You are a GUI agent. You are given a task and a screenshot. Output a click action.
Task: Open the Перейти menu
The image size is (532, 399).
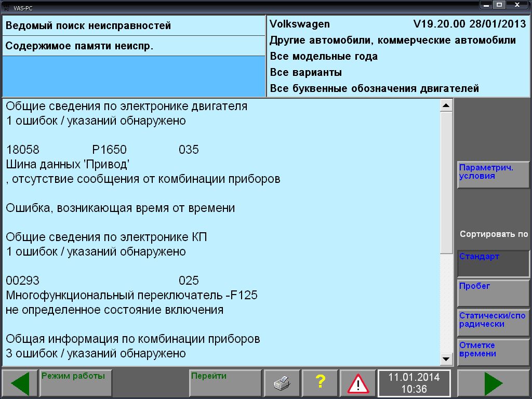click(x=225, y=383)
